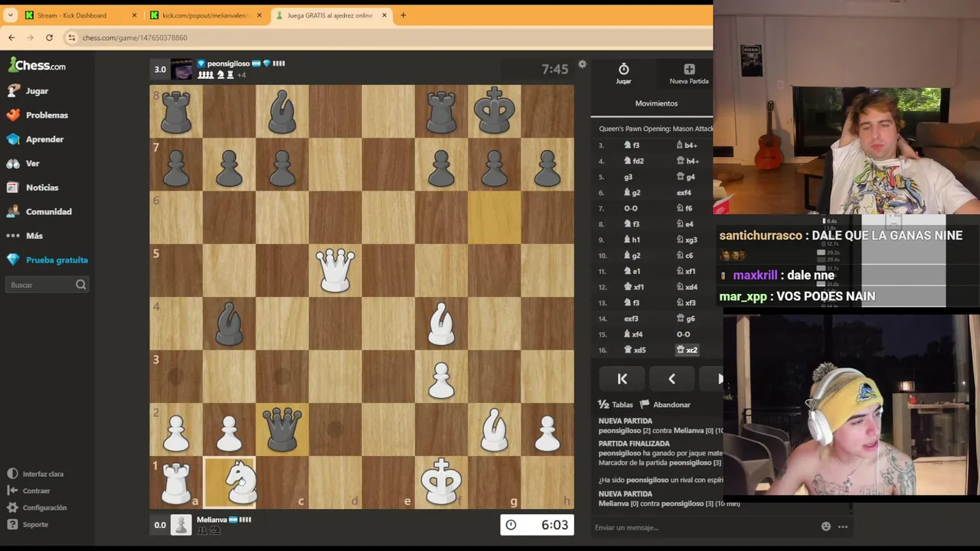Viewport: 980px width, 551px height.
Task: Select the white queen on d5
Action: click(x=335, y=270)
